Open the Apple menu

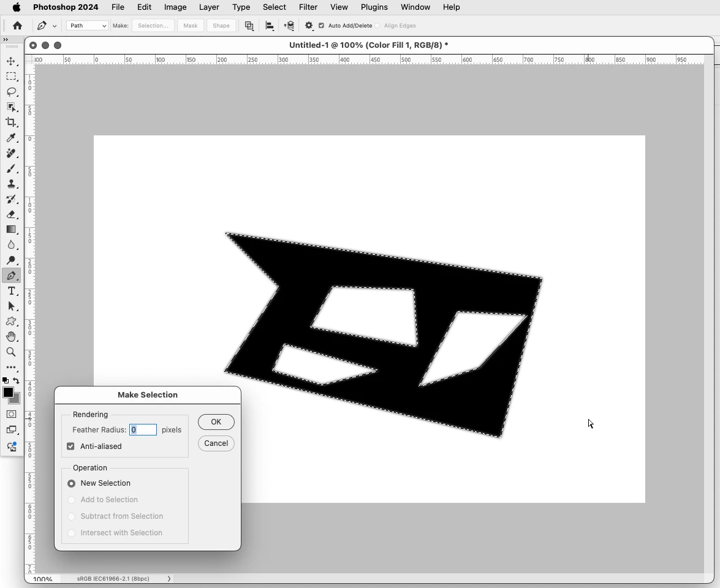pos(17,7)
